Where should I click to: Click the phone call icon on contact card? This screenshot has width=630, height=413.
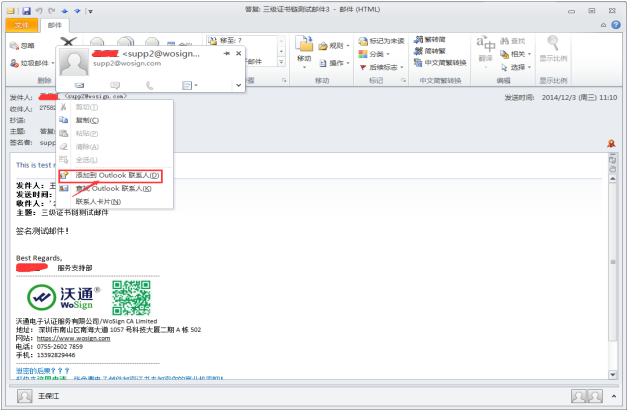149,86
